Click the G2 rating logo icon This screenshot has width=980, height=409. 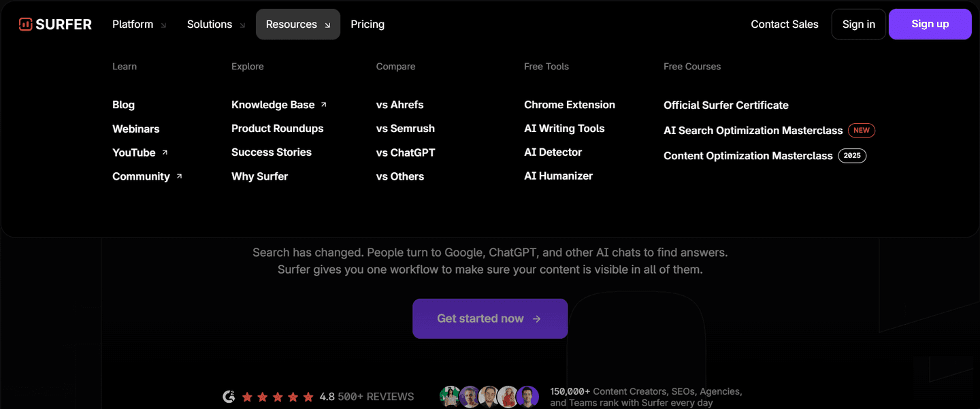click(229, 397)
